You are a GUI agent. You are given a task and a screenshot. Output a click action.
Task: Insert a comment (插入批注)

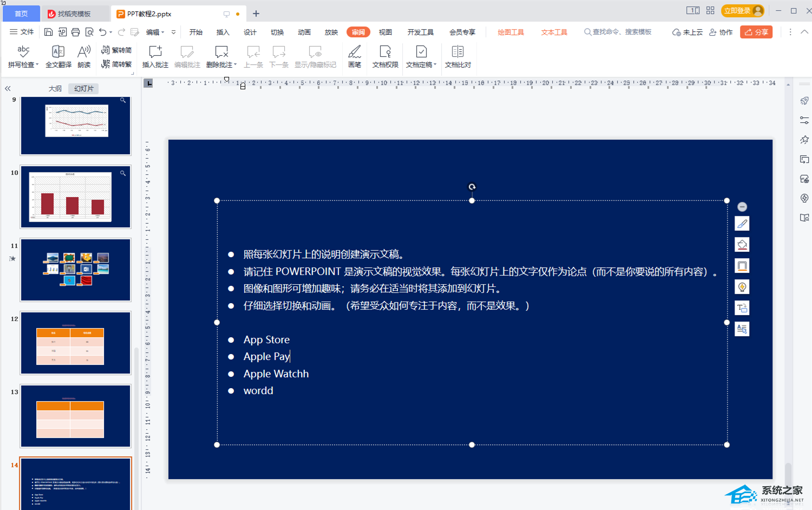click(155, 56)
